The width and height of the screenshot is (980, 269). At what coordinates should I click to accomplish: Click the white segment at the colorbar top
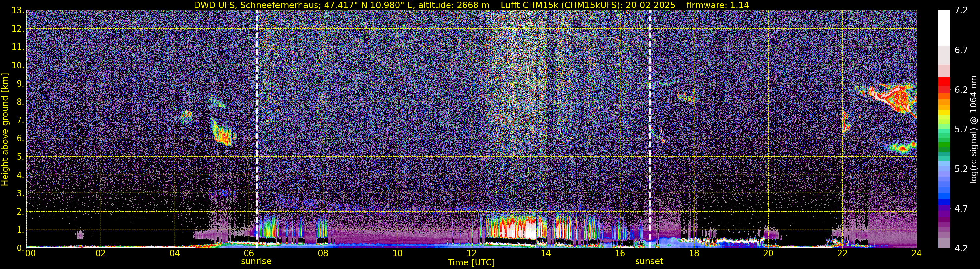coord(944,28)
